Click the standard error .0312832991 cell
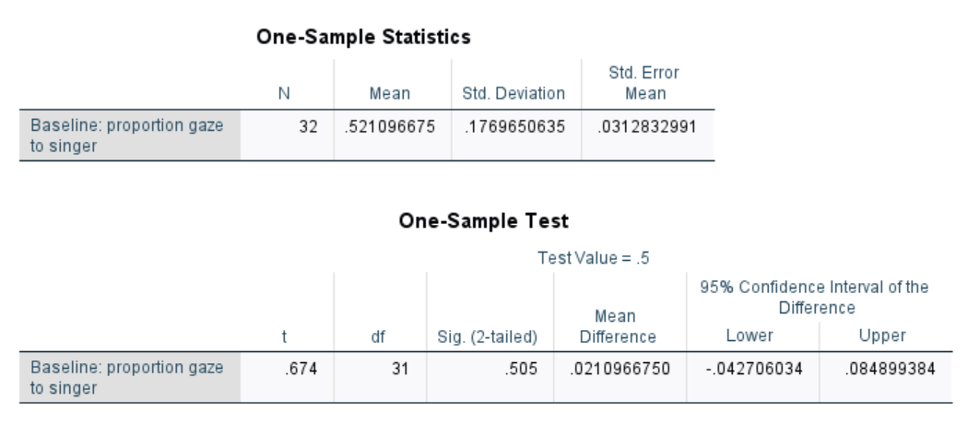This screenshot has height=436, width=980. 647,136
